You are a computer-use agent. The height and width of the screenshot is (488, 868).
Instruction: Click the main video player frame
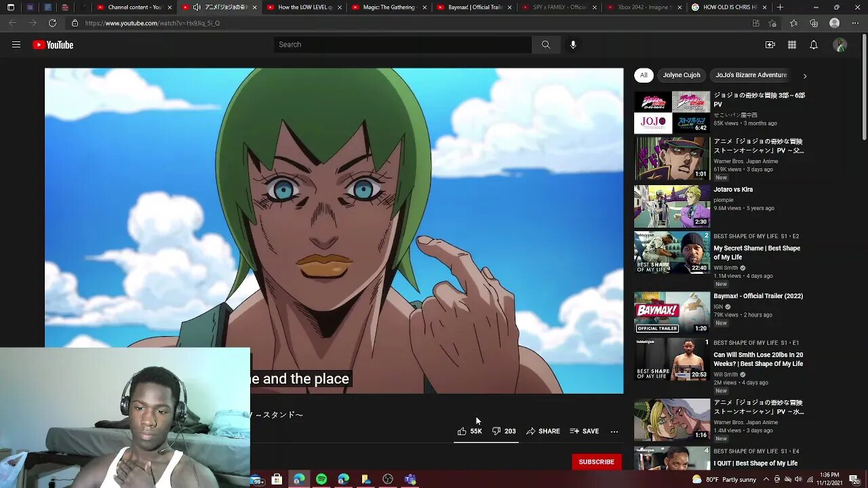pos(334,230)
